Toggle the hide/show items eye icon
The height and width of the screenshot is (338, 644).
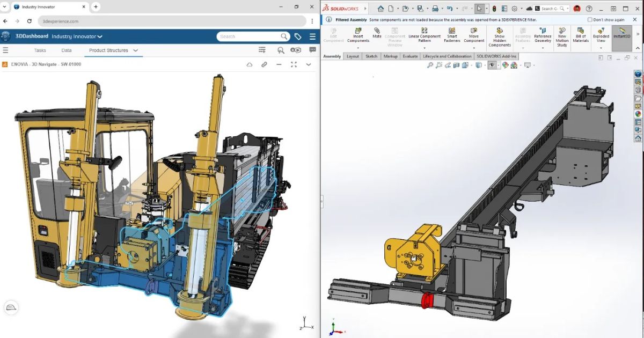491,65
